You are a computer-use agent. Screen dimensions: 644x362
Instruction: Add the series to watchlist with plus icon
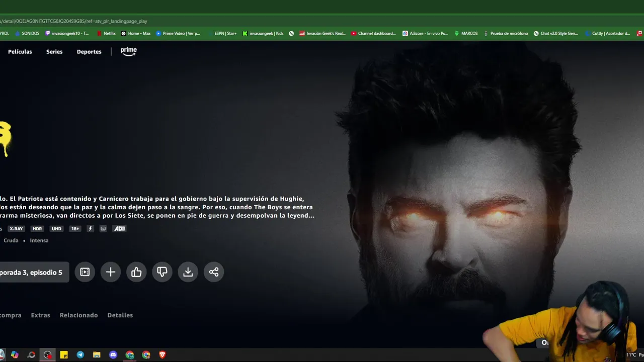[x=111, y=272]
